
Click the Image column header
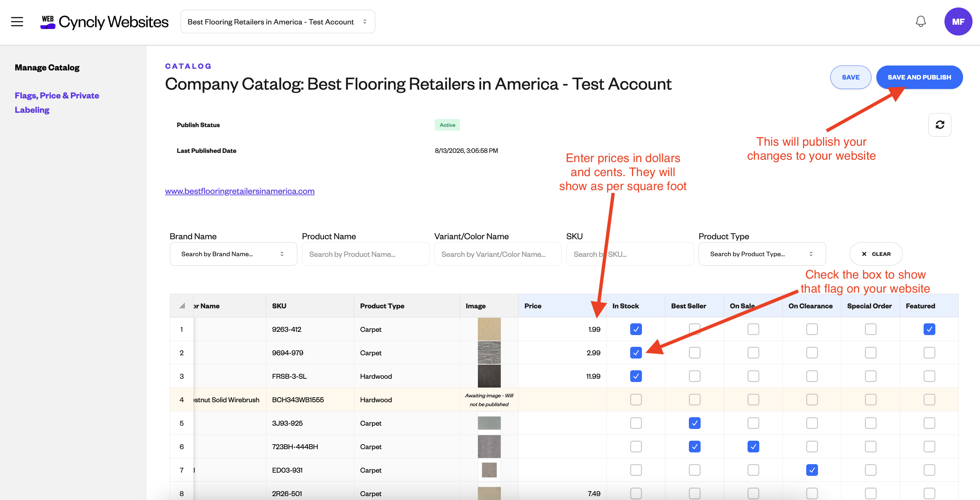pos(489,306)
